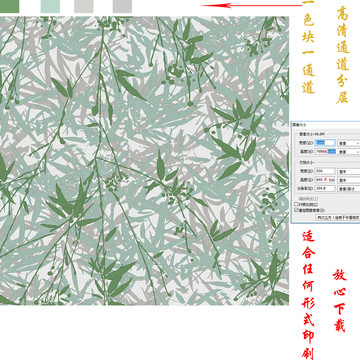Click the 图像大小 dialog title bar

pos(326,124)
